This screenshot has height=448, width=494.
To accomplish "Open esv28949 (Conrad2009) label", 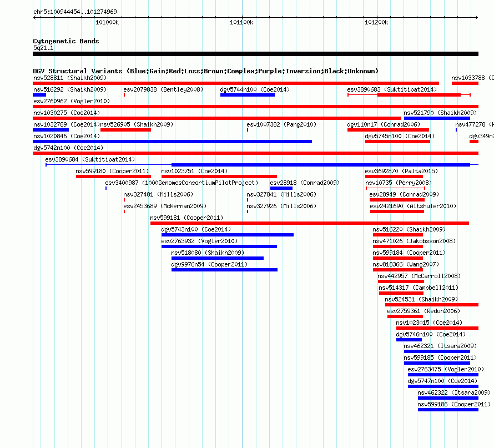I will pos(404,194).
